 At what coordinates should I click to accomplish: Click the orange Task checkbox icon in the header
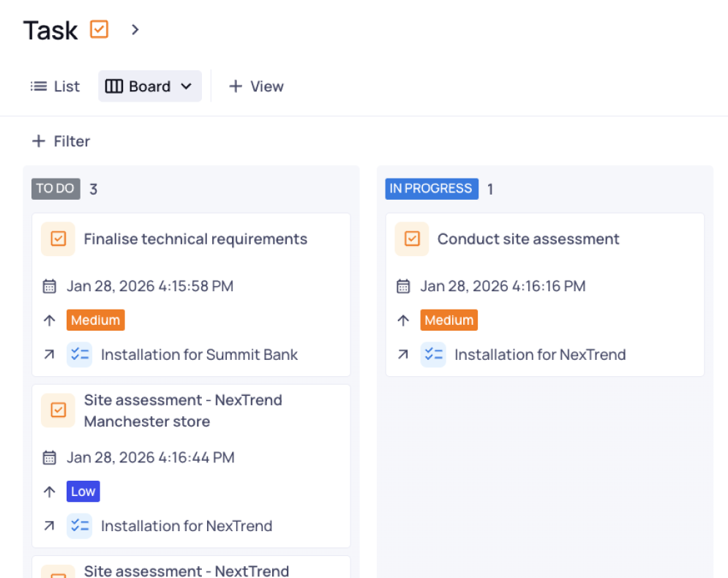(99, 29)
